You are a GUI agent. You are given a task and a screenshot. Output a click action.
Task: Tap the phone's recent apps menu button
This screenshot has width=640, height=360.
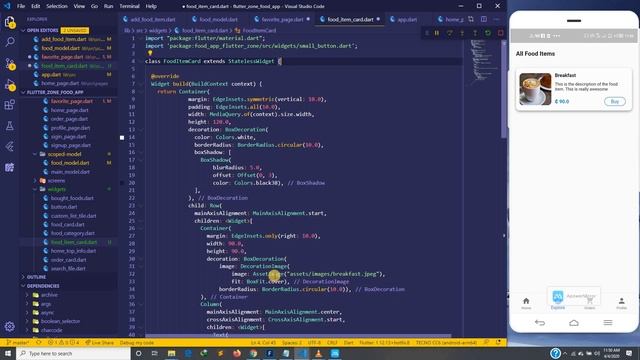(x=608, y=323)
